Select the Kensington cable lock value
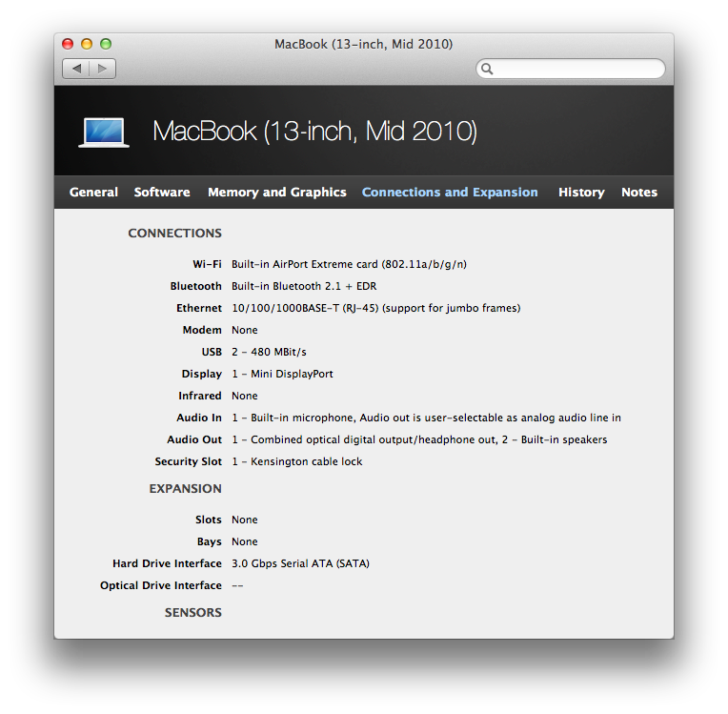 pyautogui.click(x=297, y=461)
